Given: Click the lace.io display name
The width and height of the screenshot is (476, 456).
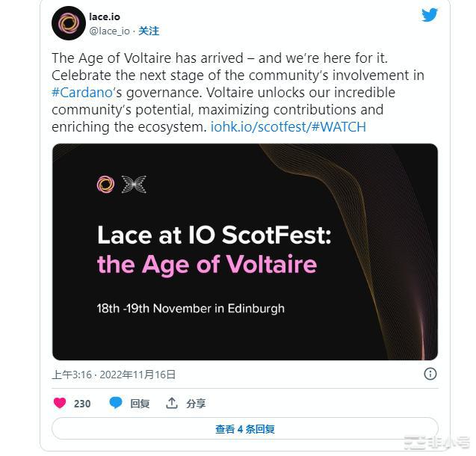Looking at the screenshot, I should pos(105,16).
